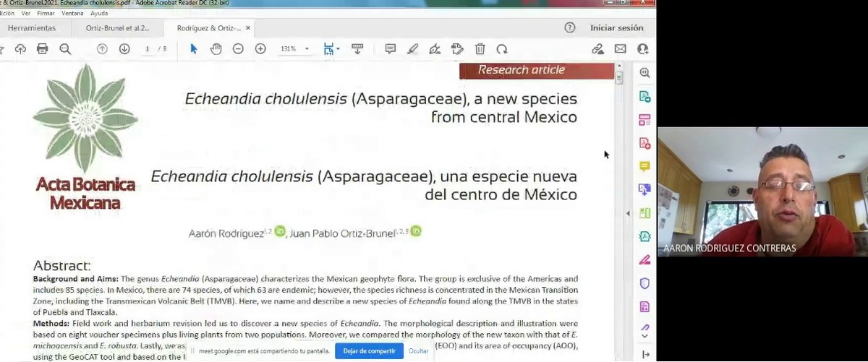Click the trash delete icon

click(x=480, y=49)
